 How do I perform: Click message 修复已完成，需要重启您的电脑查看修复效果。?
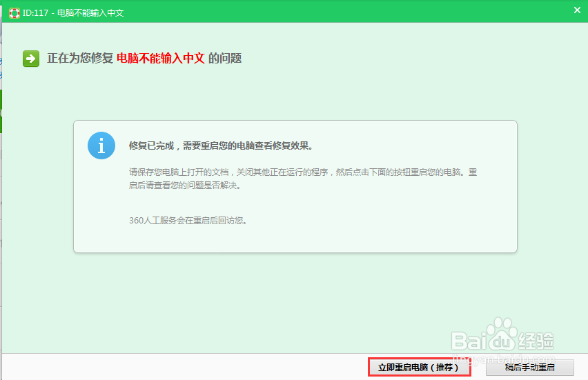(x=221, y=146)
